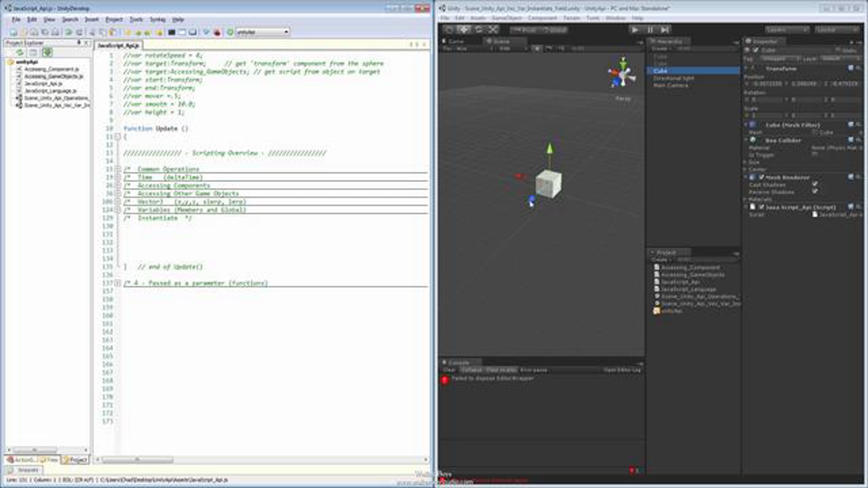Screen dimensions: 868x488
Task: Expand the Materials section in Mesh Renderer
Action: click(x=745, y=199)
